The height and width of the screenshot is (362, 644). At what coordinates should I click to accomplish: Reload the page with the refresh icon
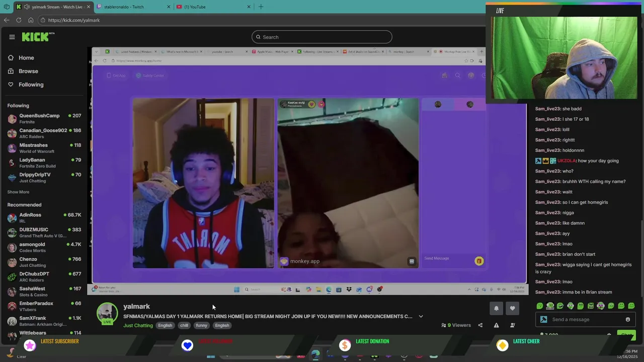click(19, 20)
